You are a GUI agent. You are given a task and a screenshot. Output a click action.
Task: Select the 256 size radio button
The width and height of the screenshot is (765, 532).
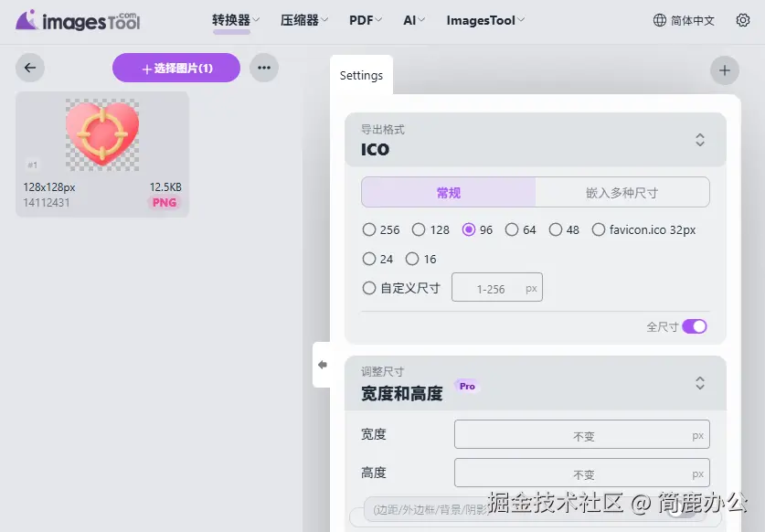click(368, 229)
